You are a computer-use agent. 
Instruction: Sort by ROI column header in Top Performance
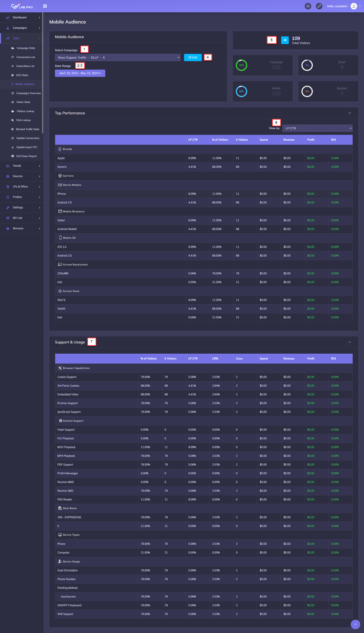[x=333, y=140]
